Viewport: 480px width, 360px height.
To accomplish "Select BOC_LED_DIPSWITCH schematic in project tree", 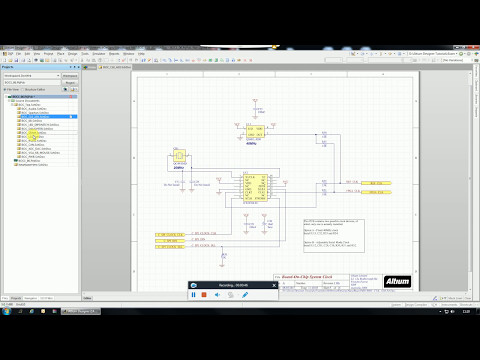I will (x=40, y=125).
